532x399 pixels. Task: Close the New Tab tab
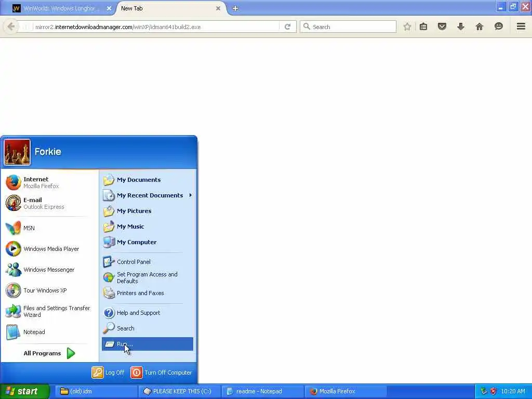pos(218,8)
